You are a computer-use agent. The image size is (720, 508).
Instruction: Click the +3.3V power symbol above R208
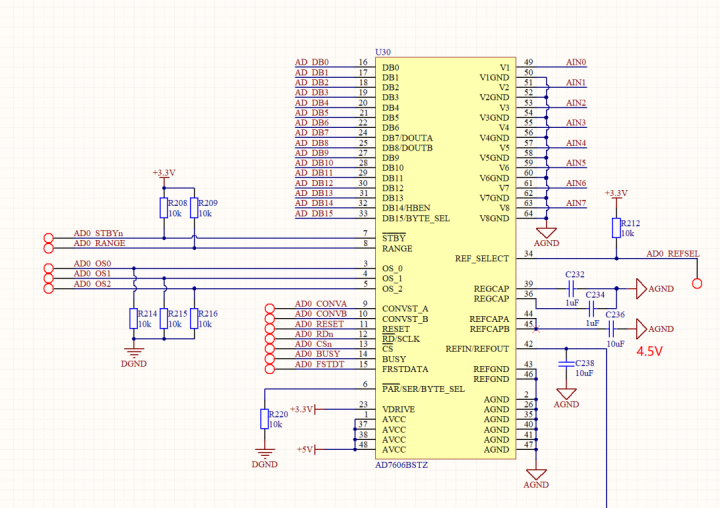click(x=164, y=174)
